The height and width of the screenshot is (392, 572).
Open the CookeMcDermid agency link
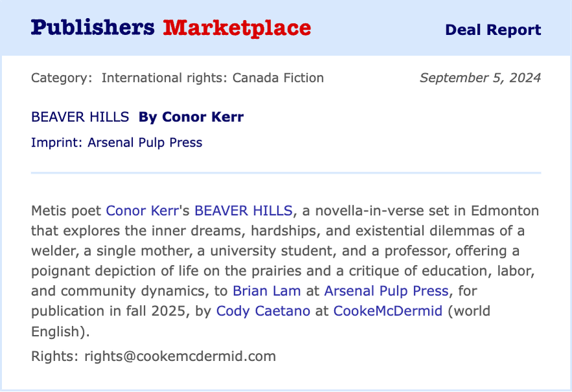388,311
